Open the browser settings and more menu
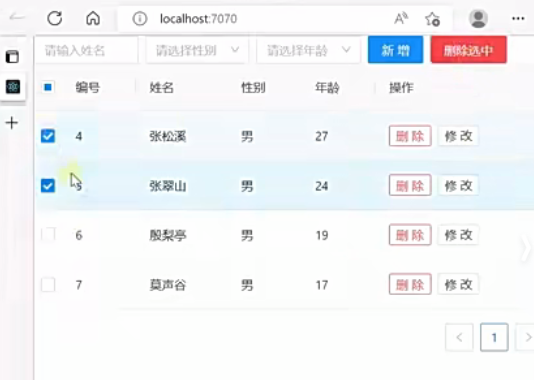 click(x=518, y=19)
